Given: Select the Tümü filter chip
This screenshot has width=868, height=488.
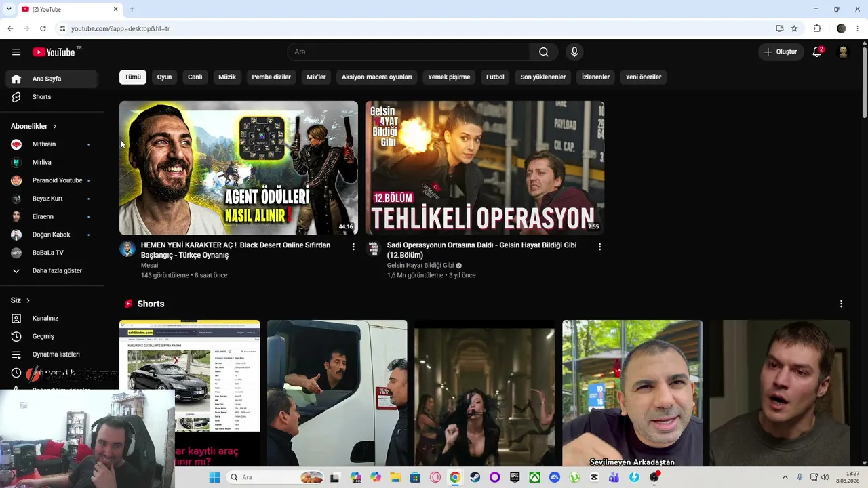Looking at the screenshot, I should [133, 77].
